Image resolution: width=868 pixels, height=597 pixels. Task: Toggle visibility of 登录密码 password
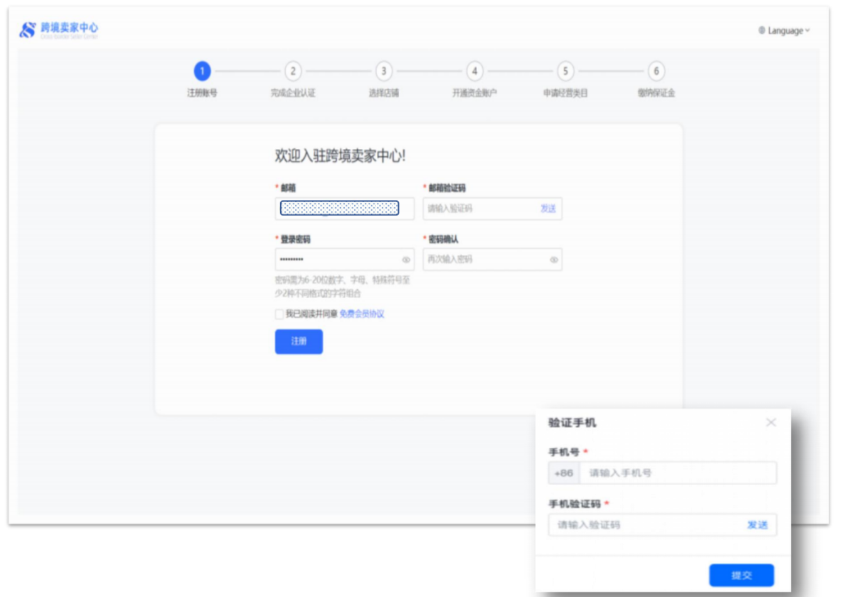click(x=406, y=259)
